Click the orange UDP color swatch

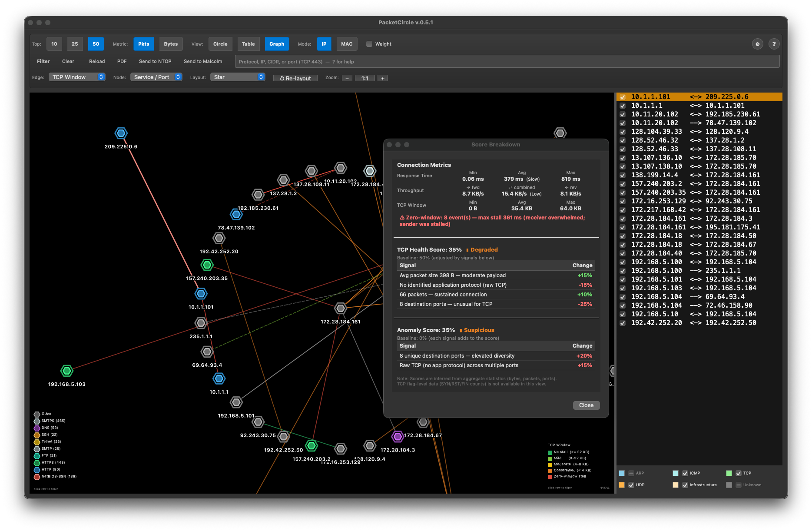tap(622, 485)
